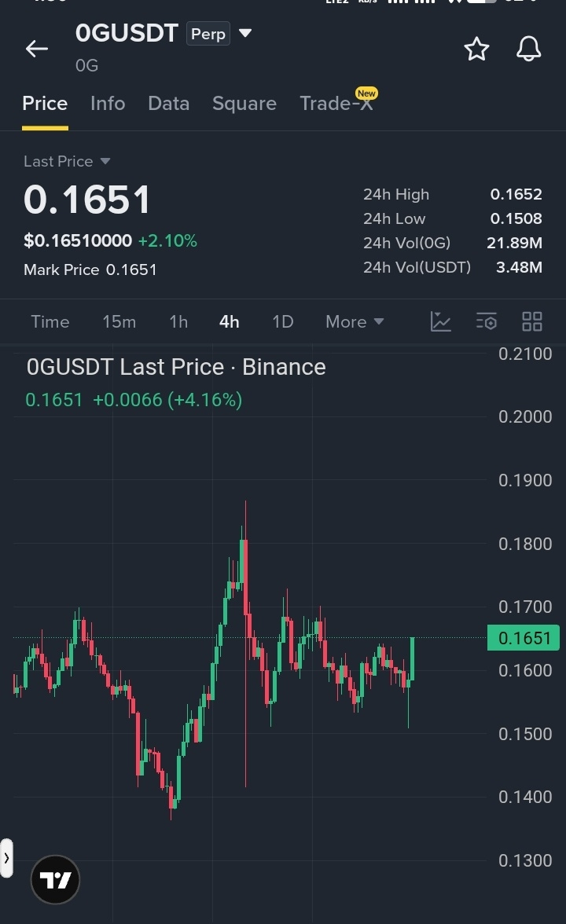Open the 0GUSDT Perp pair dropdown arrow

click(245, 33)
